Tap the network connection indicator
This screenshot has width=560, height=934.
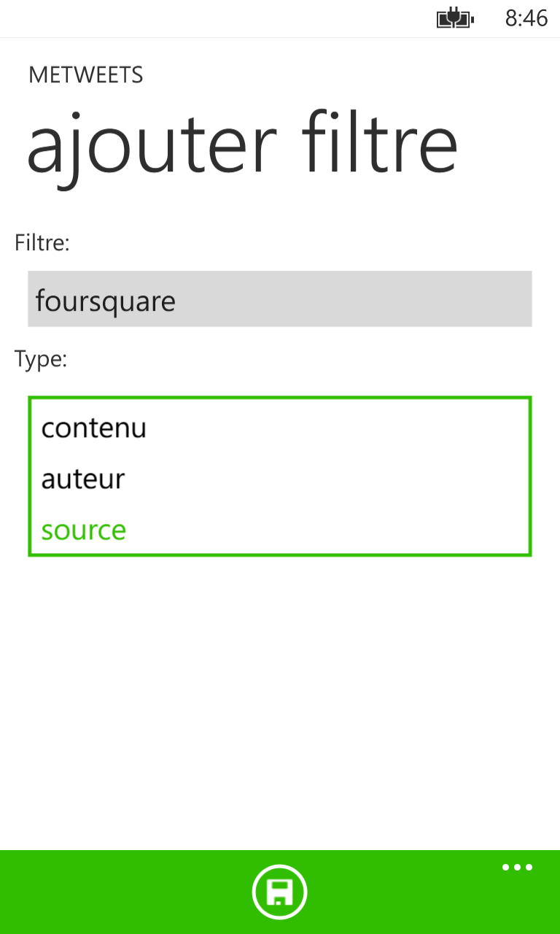[454, 18]
